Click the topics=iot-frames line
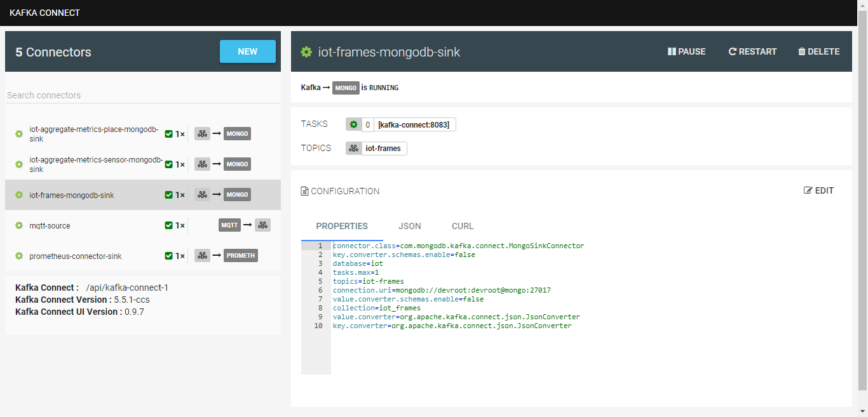The width and height of the screenshot is (868, 417). pos(369,281)
